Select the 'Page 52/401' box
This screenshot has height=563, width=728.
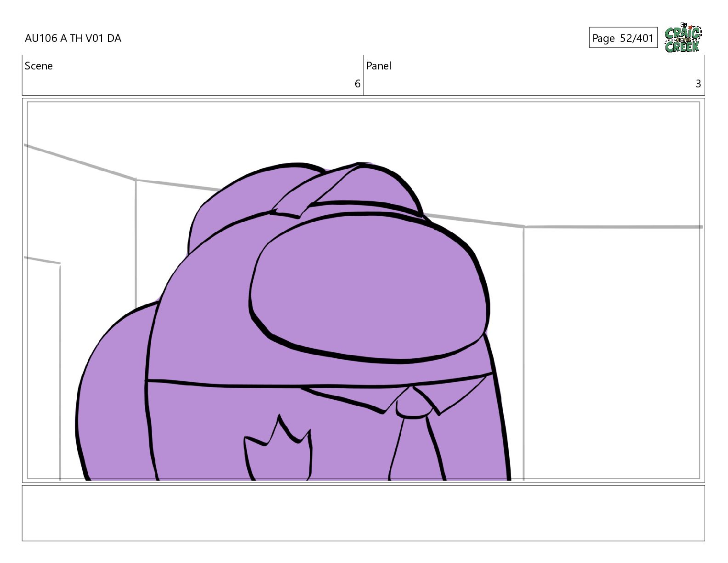click(x=623, y=38)
